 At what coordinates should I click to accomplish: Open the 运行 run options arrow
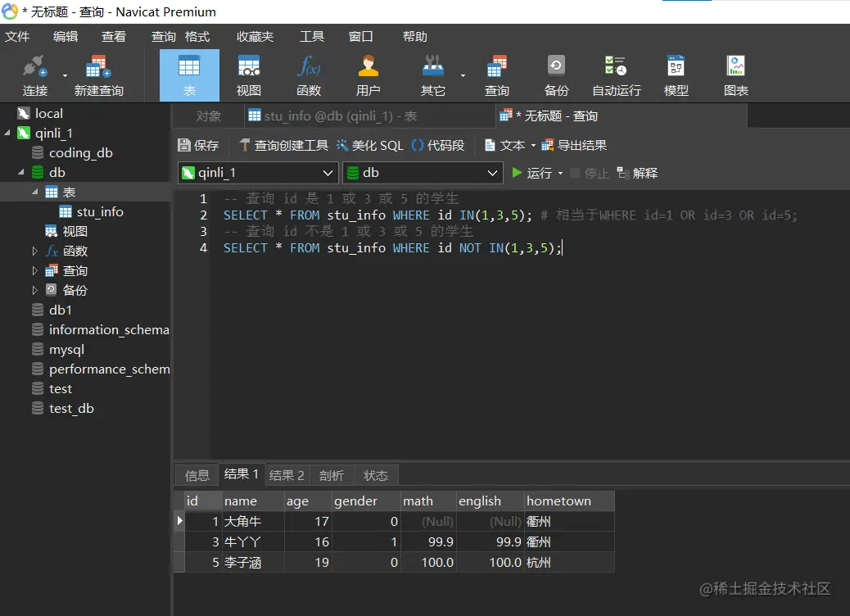(x=560, y=174)
